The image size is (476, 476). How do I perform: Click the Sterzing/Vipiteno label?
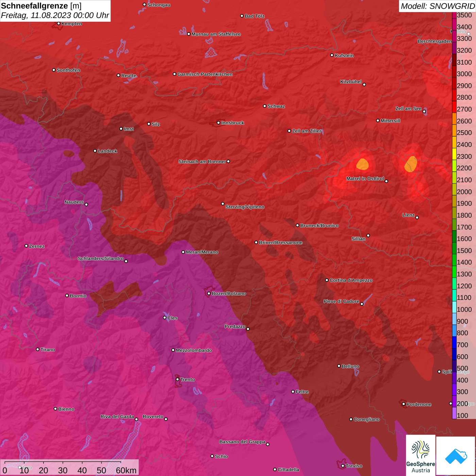pos(245,207)
